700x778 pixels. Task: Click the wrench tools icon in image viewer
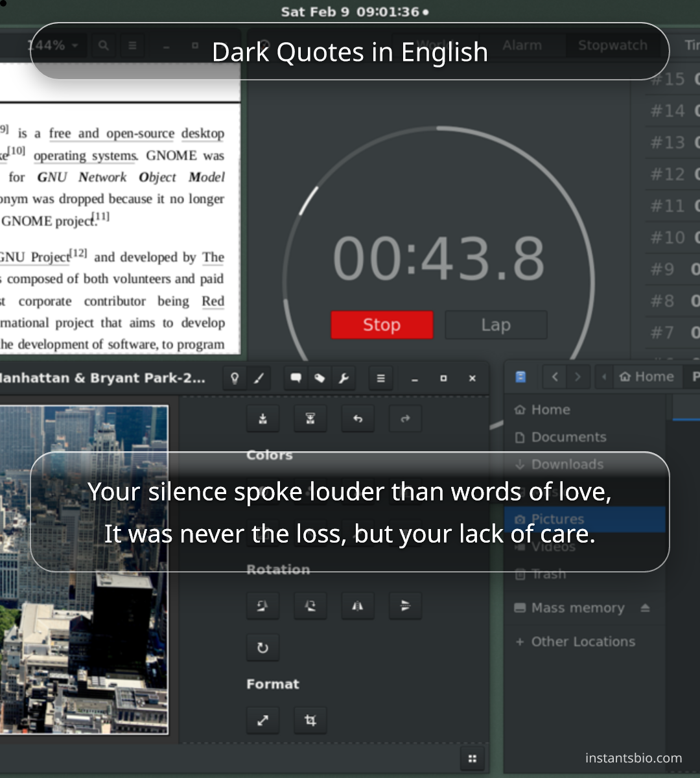[x=344, y=379]
